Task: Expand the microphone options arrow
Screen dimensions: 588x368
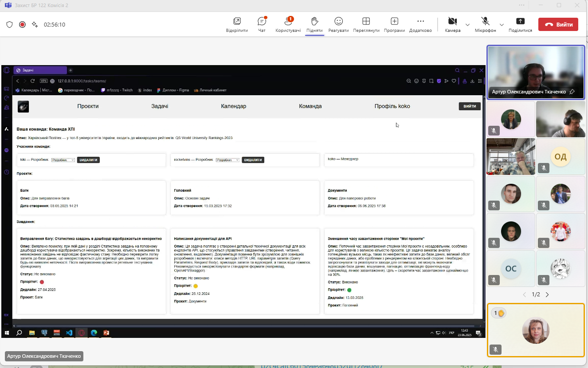Action: pos(502,25)
